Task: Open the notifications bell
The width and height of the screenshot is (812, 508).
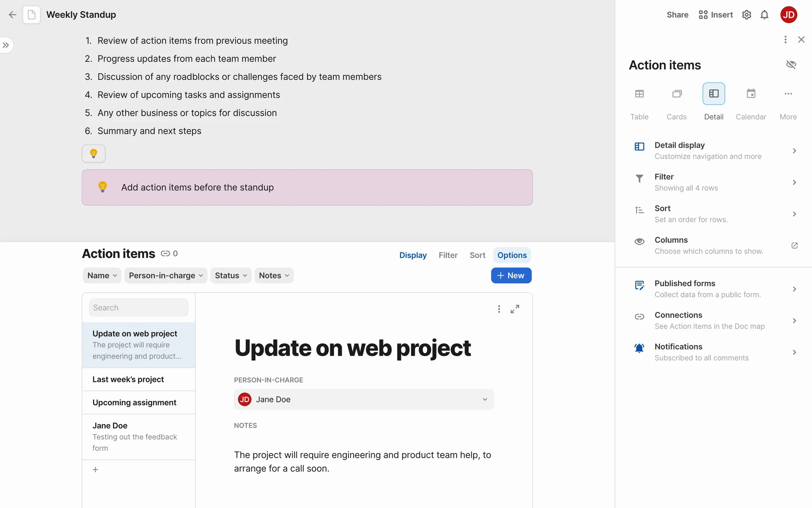Action: [764, 15]
